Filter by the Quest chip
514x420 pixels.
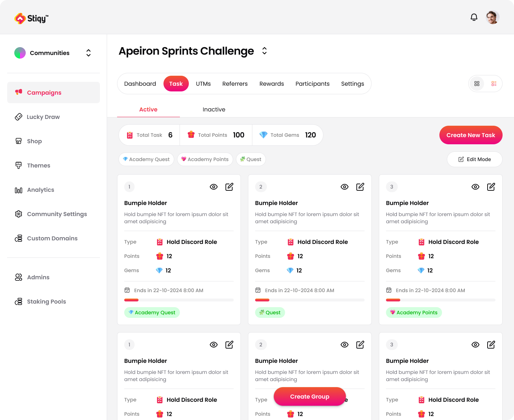(251, 159)
